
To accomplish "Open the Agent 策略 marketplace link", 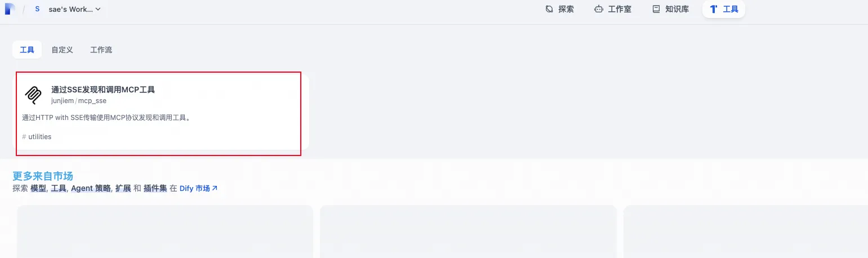I will [91, 188].
